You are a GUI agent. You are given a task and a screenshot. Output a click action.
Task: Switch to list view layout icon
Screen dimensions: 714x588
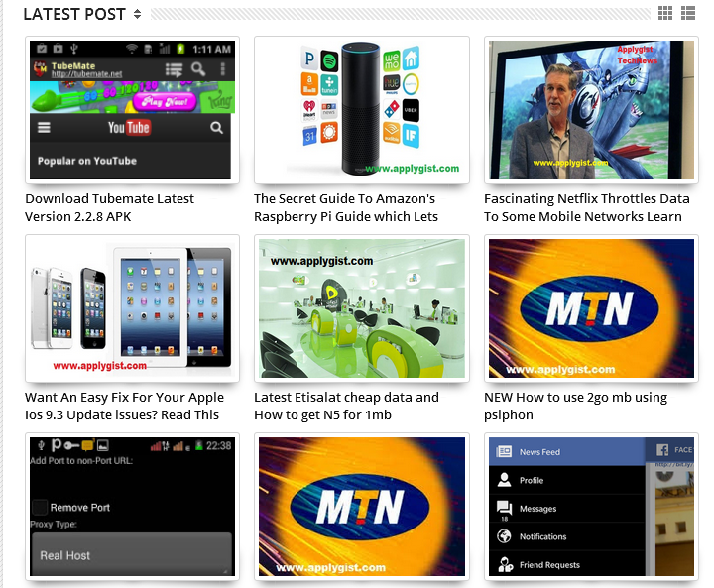pyautogui.click(x=687, y=13)
